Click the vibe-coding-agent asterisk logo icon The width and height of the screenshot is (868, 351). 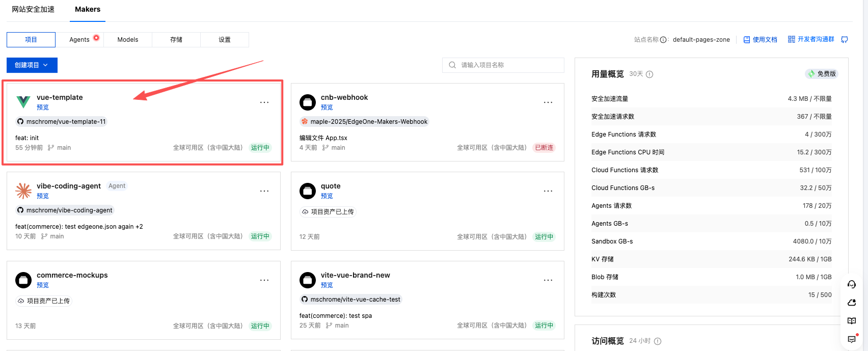[x=23, y=191]
